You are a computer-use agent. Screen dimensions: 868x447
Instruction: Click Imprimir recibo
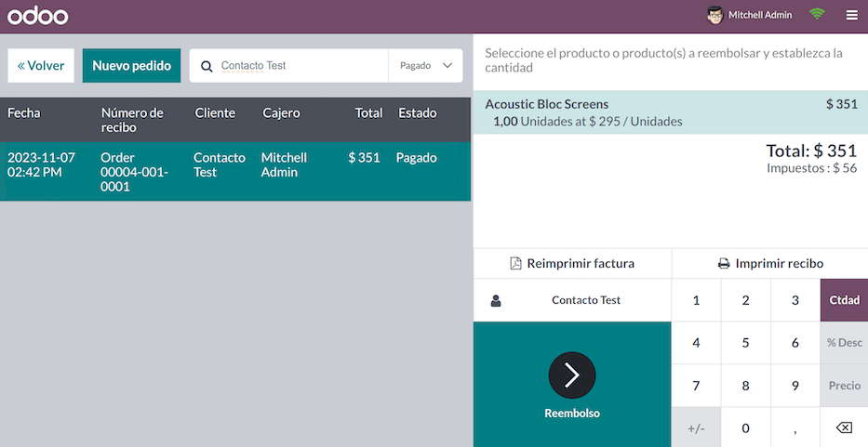(x=770, y=263)
